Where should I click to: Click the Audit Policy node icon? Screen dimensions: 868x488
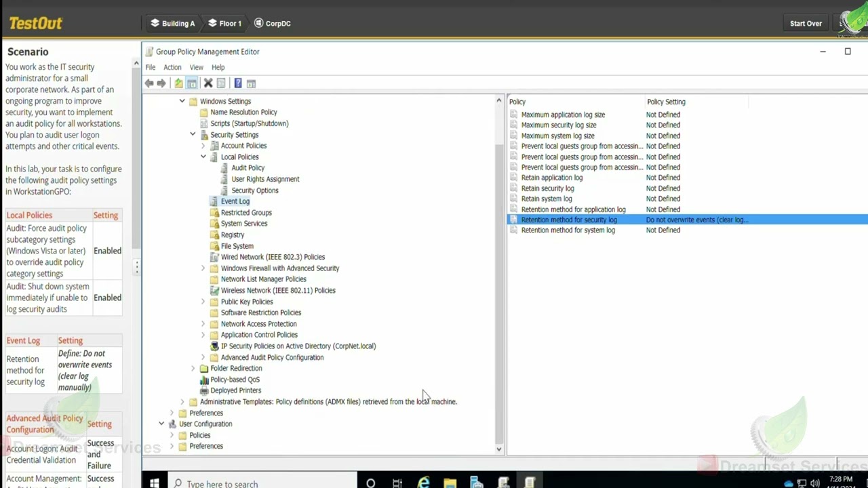tap(225, 168)
